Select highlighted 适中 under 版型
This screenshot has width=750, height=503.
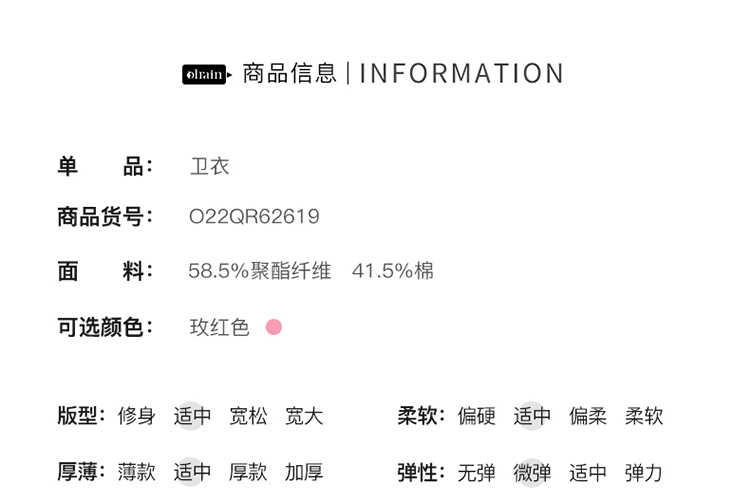pyautogui.click(x=192, y=416)
